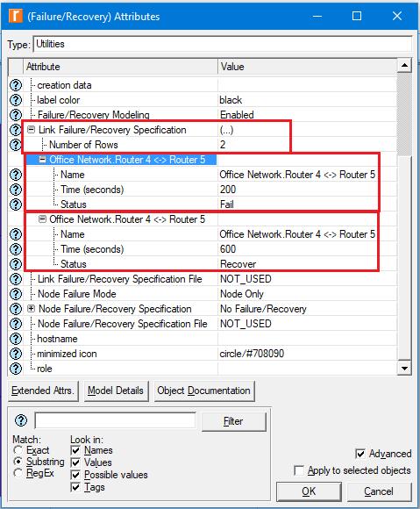Viewport: 420px width, 509px height.
Task: Click help icon beside the filter text field
Action: point(21,420)
